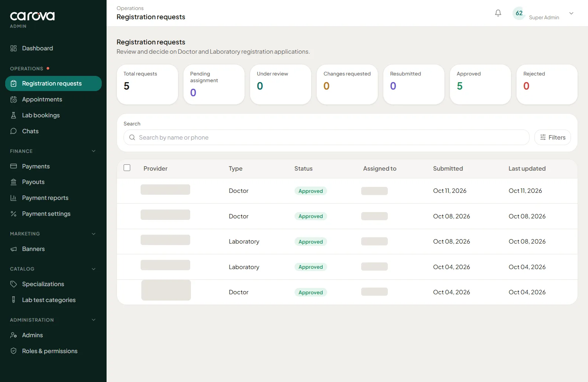Click the Assigned to column header
588x382 pixels.
pyautogui.click(x=380, y=168)
